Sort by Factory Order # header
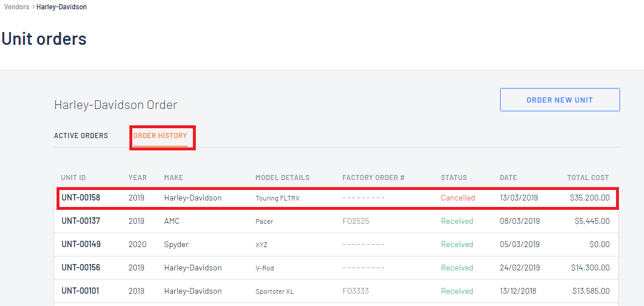The image size is (644, 306). coord(374,178)
